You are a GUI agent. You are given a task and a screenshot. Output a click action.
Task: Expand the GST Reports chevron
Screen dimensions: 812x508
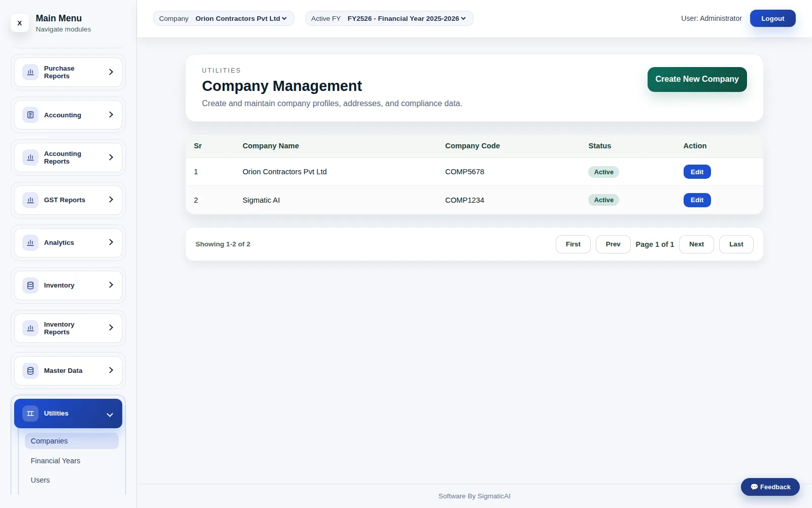click(x=111, y=200)
